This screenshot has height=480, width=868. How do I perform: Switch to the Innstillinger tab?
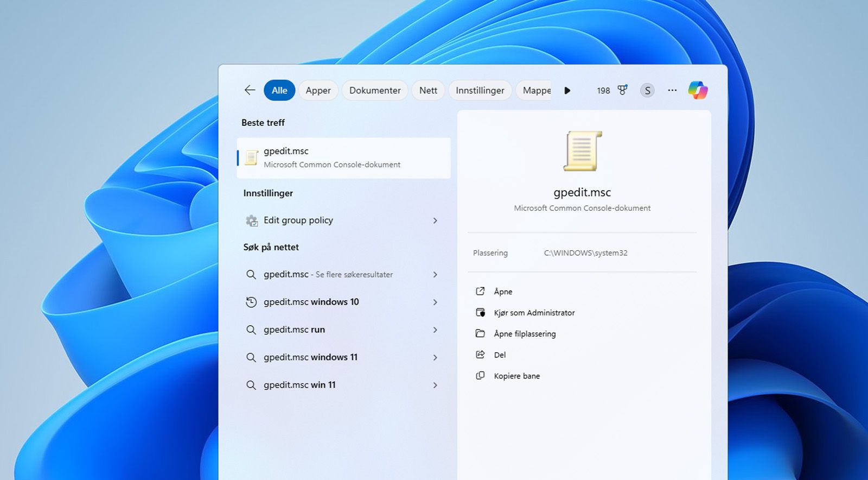tap(480, 90)
